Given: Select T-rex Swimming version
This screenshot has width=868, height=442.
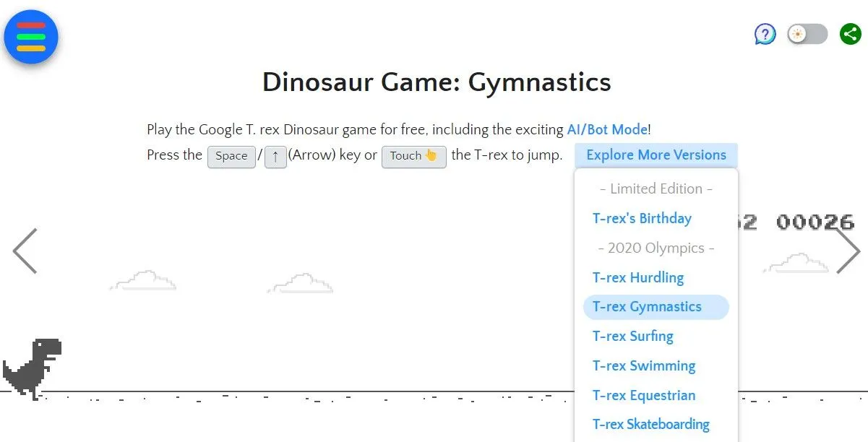Looking at the screenshot, I should coord(644,366).
